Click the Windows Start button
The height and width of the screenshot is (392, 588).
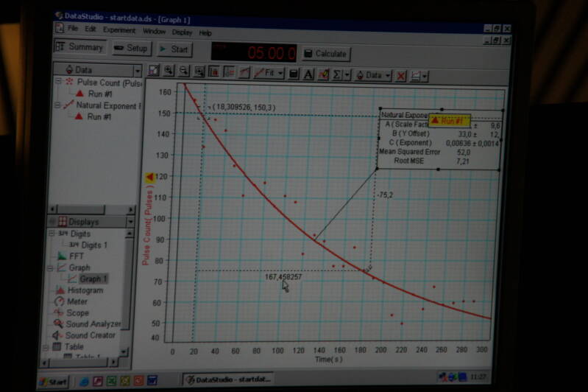[53, 382]
